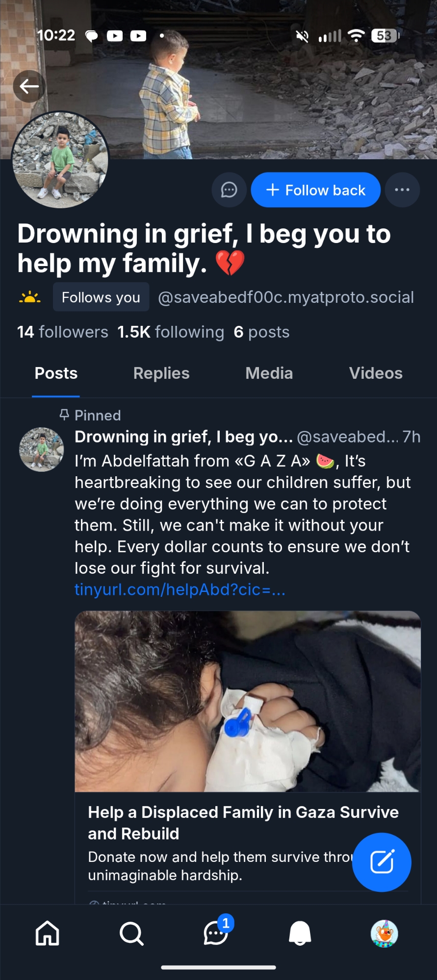Switch to the Replies tab
The image size is (437, 980).
click(161, 373)
